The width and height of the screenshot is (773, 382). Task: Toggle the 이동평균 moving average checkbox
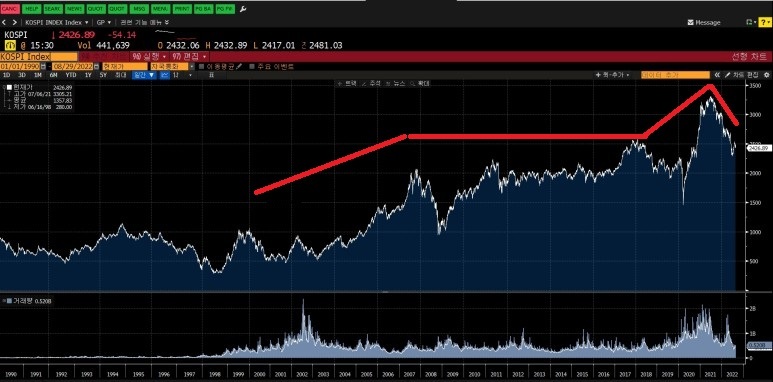coord(202,67)
